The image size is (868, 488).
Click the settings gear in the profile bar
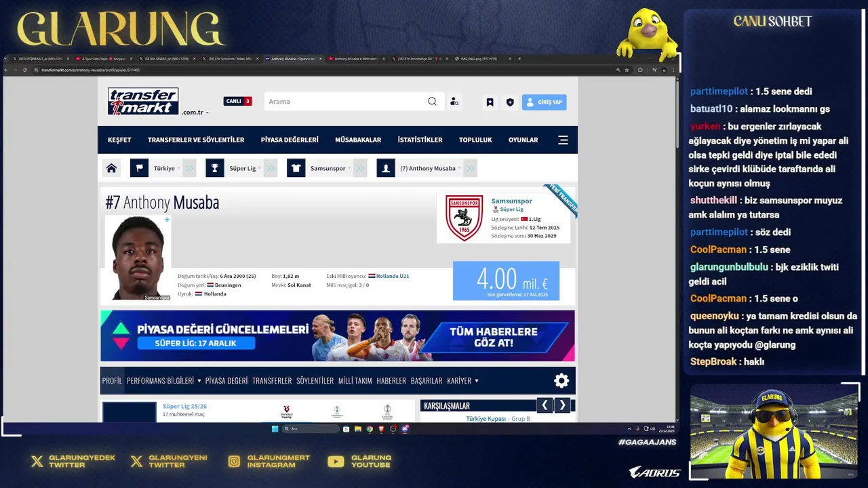coord(561,381)
